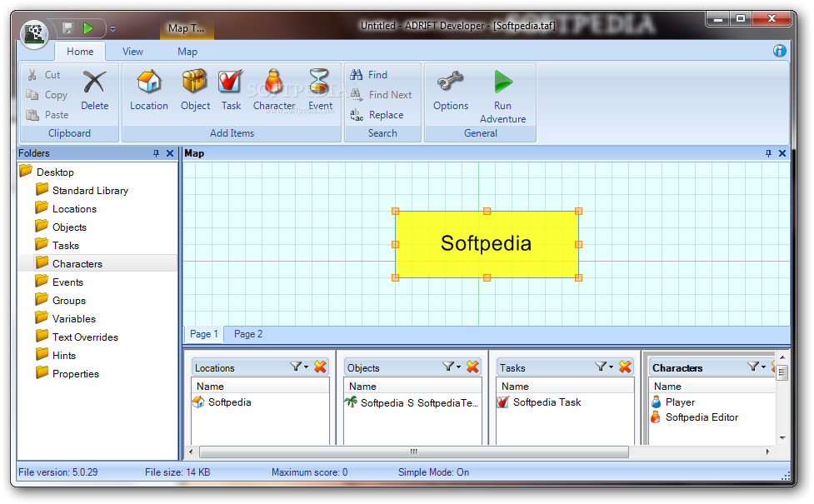This screenshot has height=504, width=814.
Task: Click Name column header in Tasks pane
Action: pos(566,387)
